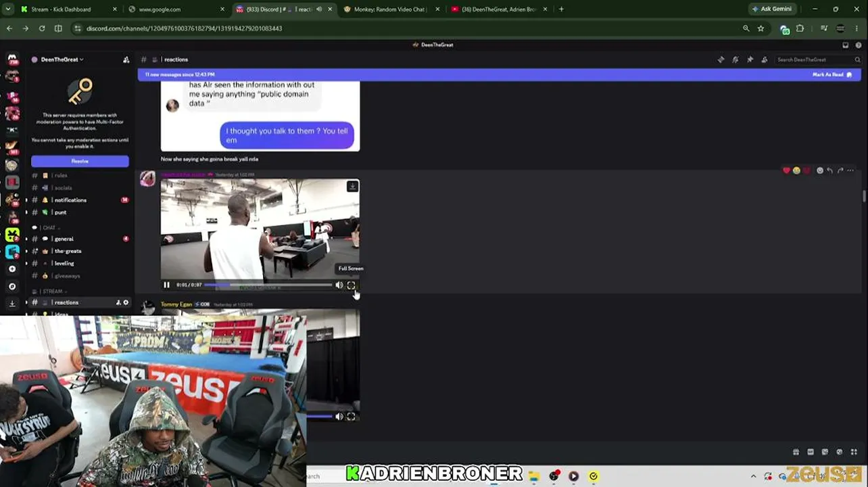Open Chrome tab search dropdown

[x=9, y=9]
